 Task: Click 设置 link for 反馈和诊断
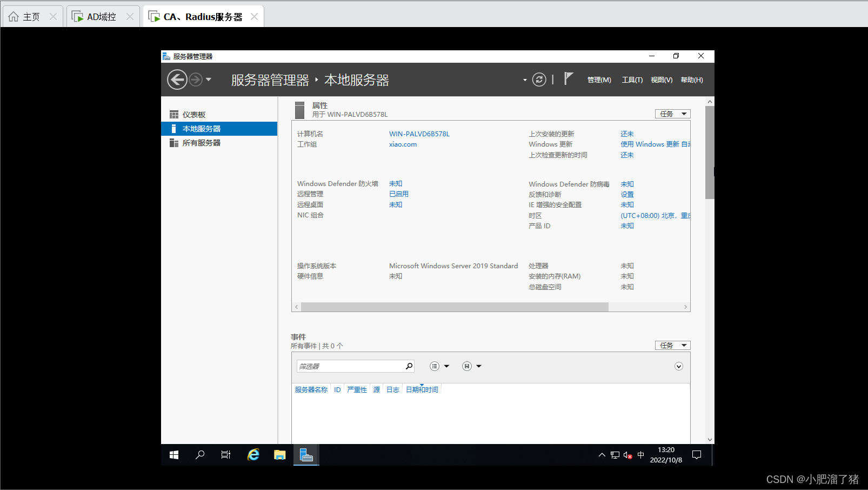627,195
